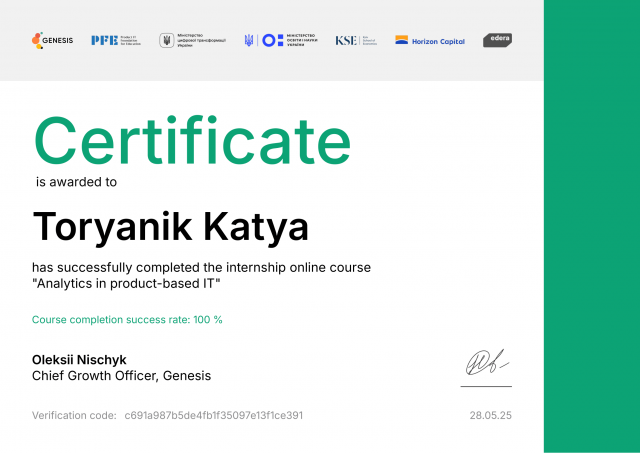Click the name Oleksii Nischyk
The height and width of the screenshot is (453, 640).
click(79, 359)
